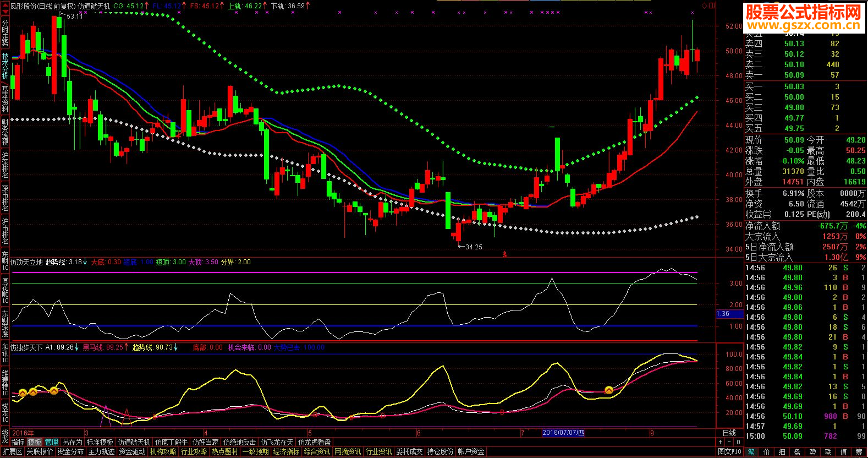
Task: Select the 笔 tick-detail tab
Action: 751,451
